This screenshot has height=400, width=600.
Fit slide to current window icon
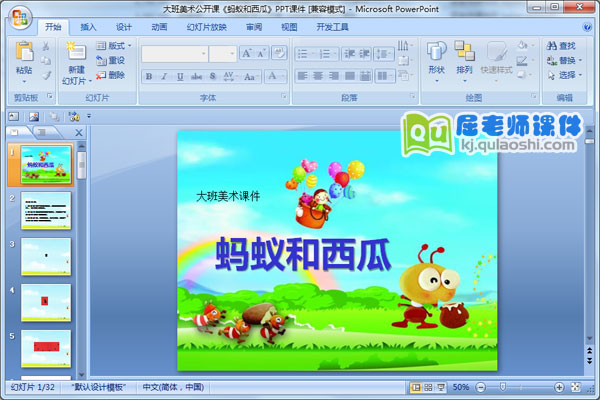pos(576,387)
